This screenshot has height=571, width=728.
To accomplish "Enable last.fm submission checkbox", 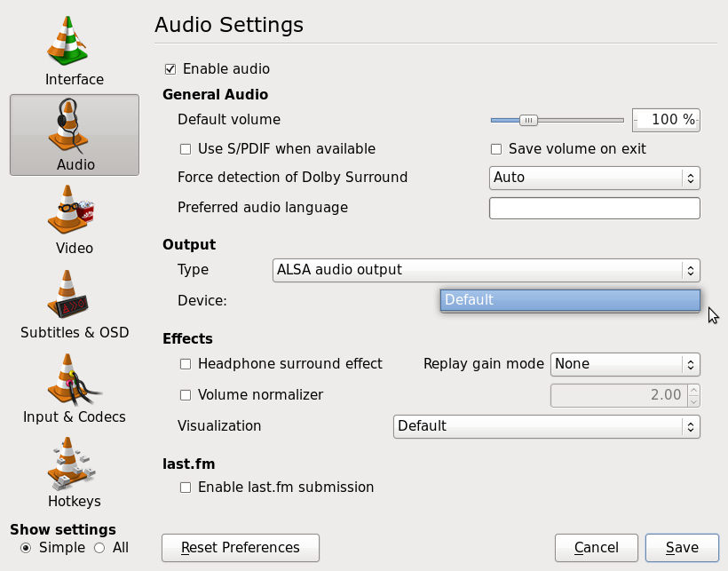I will coord(186,488).
